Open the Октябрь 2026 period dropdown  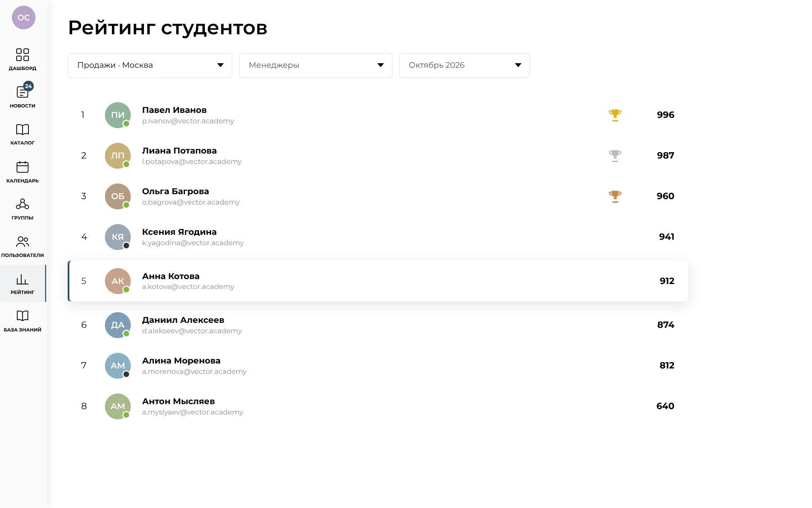click(x=465, y=65)
